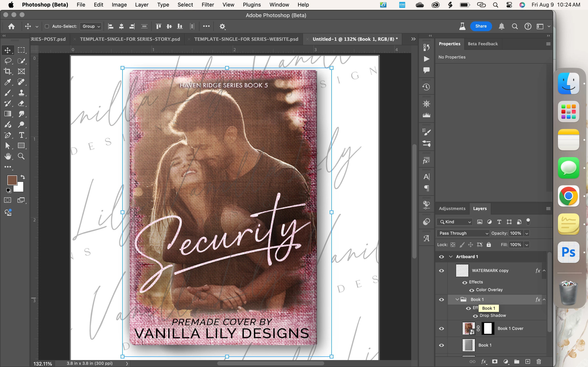The height and width of the screenshot is (367, 588).
Task: Open the Pass Through blend mode dropdown
Action: click(x=463, y=233)
